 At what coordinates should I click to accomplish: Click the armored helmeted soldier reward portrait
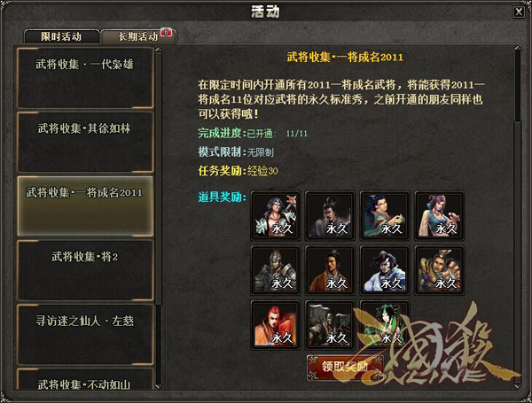tap(276, 270)
